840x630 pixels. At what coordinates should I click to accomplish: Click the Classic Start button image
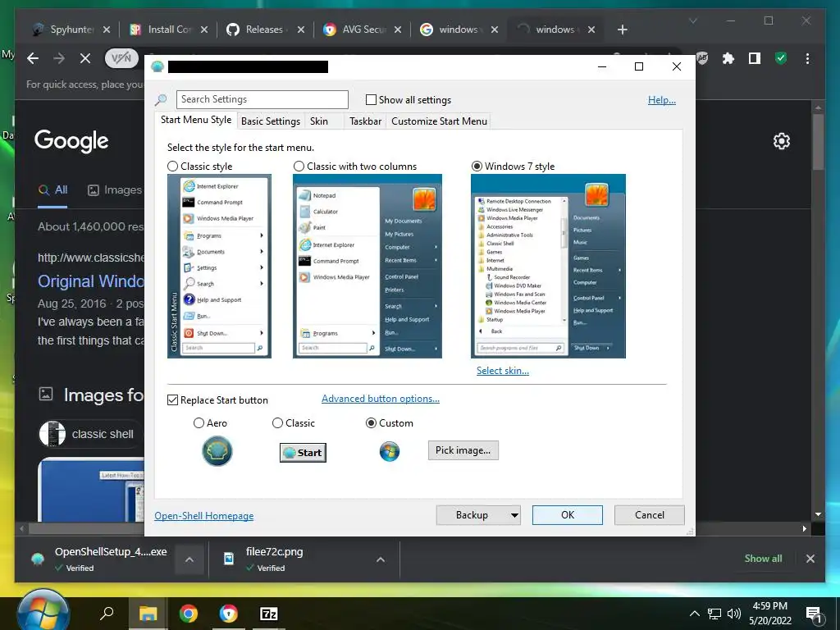(x=303, y=453)
